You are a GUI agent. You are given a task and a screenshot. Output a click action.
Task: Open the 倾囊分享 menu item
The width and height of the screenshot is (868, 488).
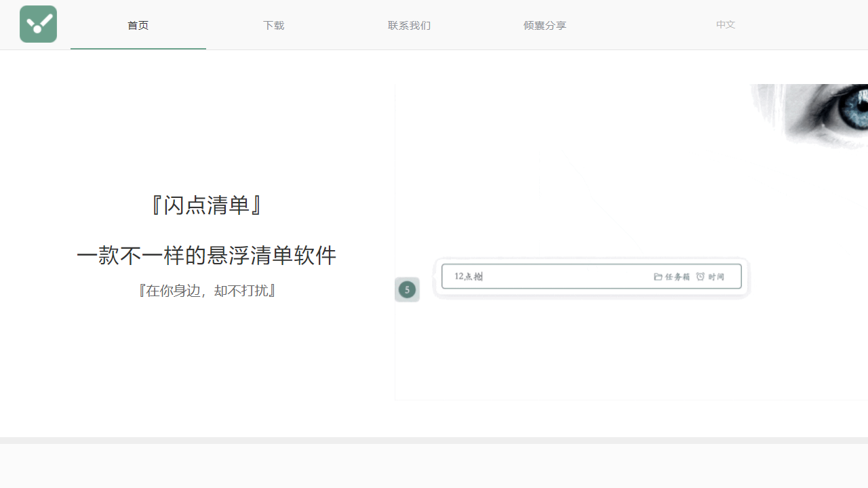pos(545,25)
